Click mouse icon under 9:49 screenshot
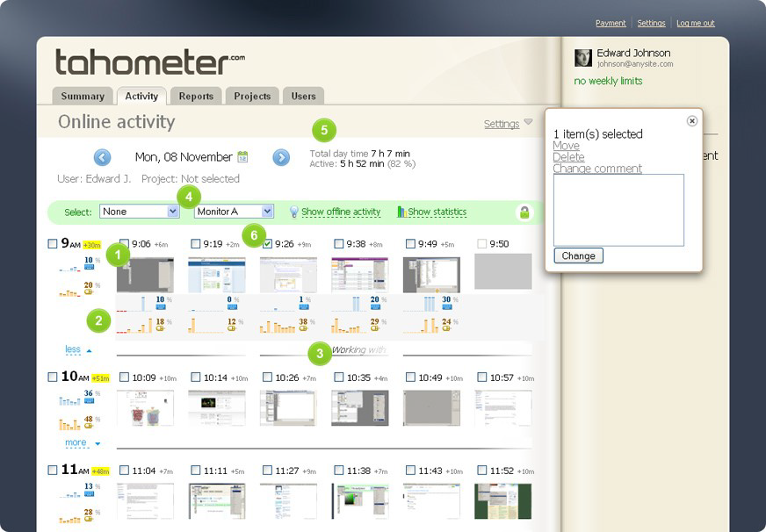 (x=446, y=328)
